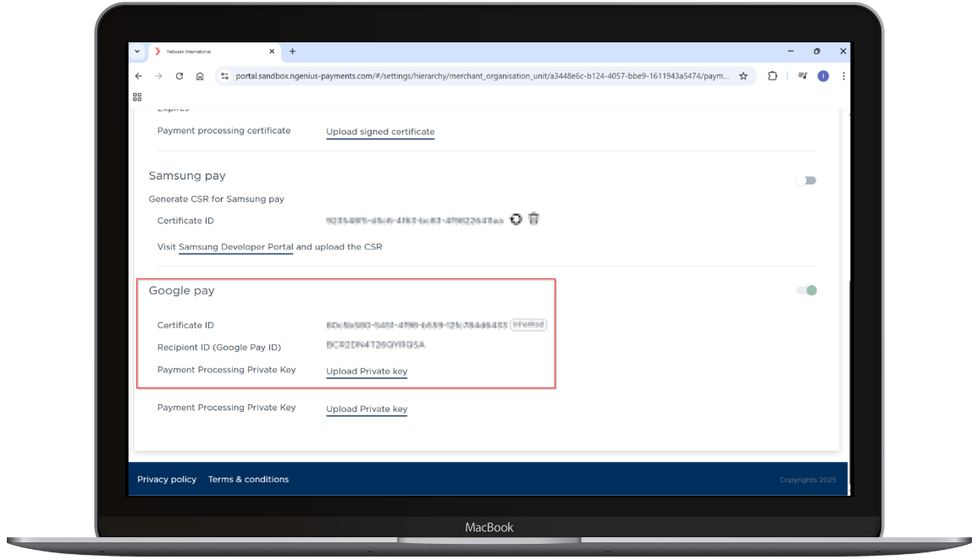Click the Payment processing certificate label

click(224, 131)
